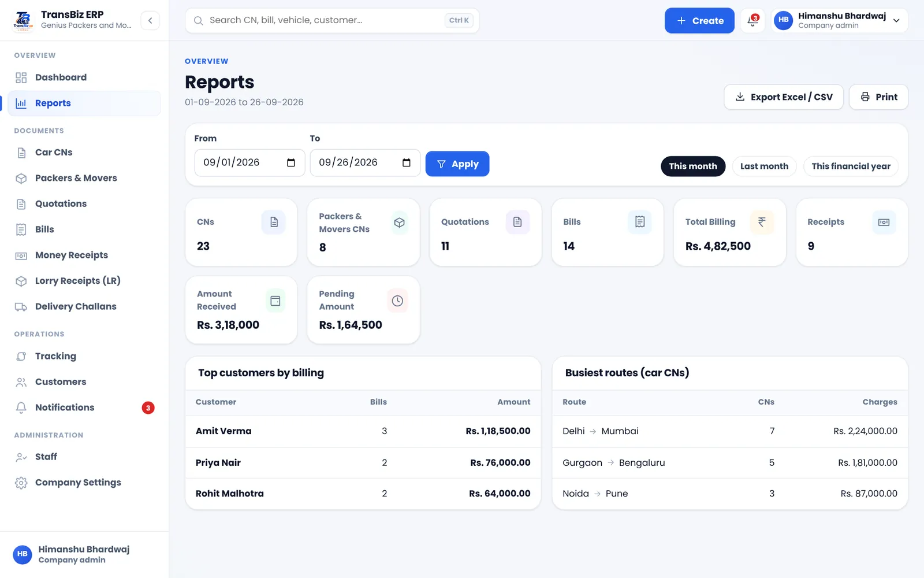
Task: Select the Last month filter
Action: coord(764,166)
